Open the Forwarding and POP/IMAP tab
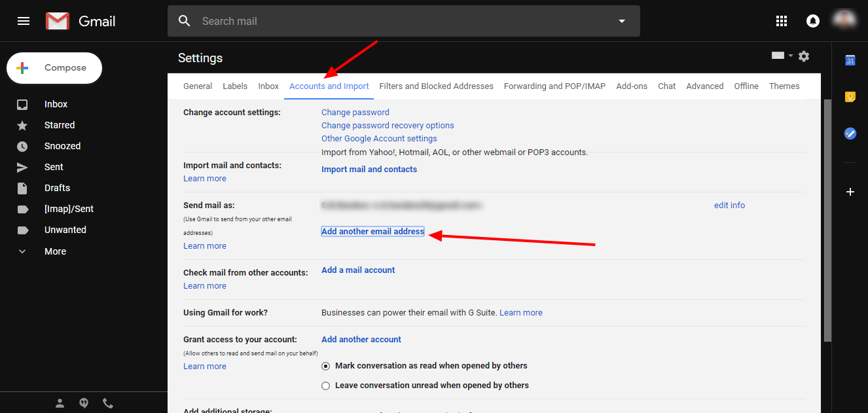Screen dimensions: 868x413 click(554, 86)
